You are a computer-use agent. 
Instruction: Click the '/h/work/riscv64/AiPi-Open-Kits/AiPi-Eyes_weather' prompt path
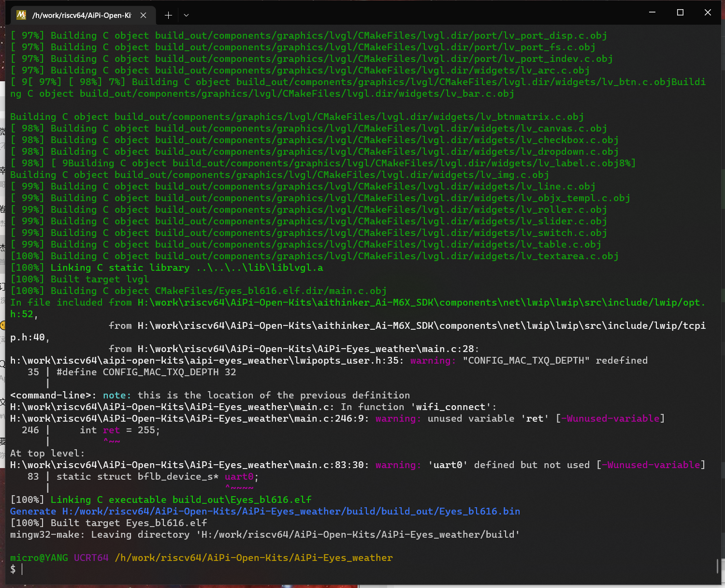[254, 558]
